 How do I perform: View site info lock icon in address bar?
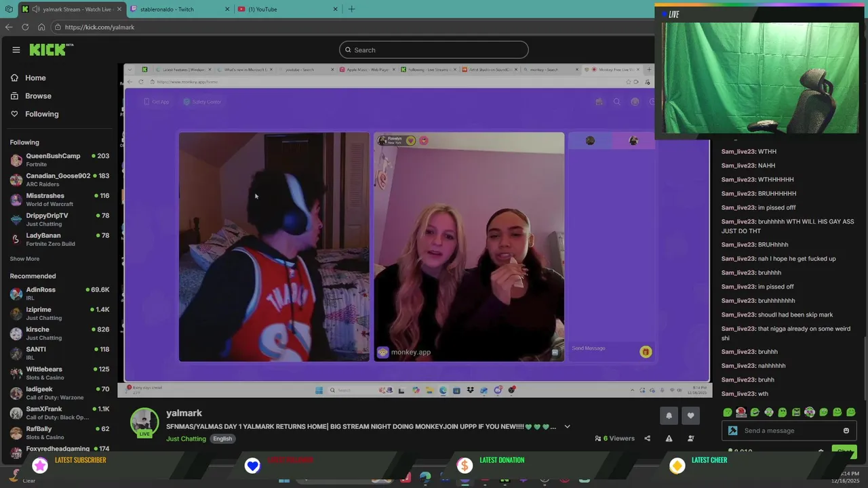pos(58,27)
